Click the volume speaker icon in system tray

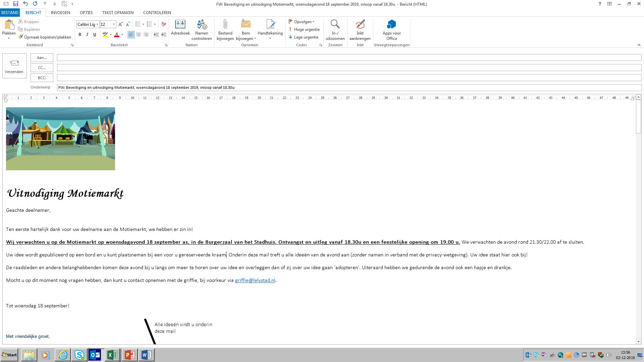[609, 355]
